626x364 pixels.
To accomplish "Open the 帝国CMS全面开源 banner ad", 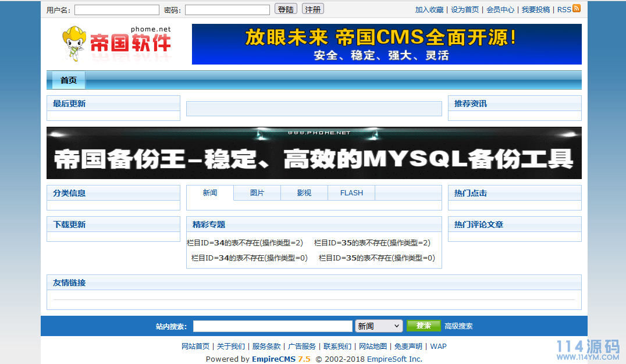I will [386, 44].
